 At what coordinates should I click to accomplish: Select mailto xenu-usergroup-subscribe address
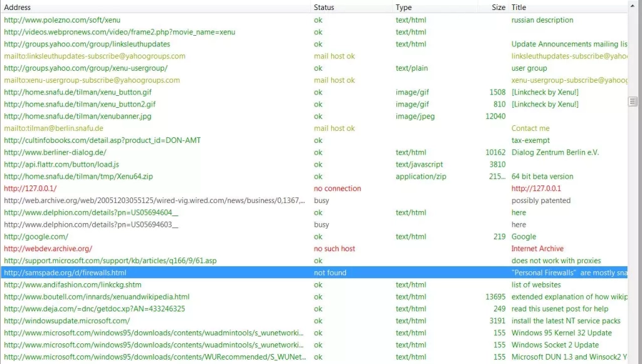pyautogui.click(x=92, y=80)
